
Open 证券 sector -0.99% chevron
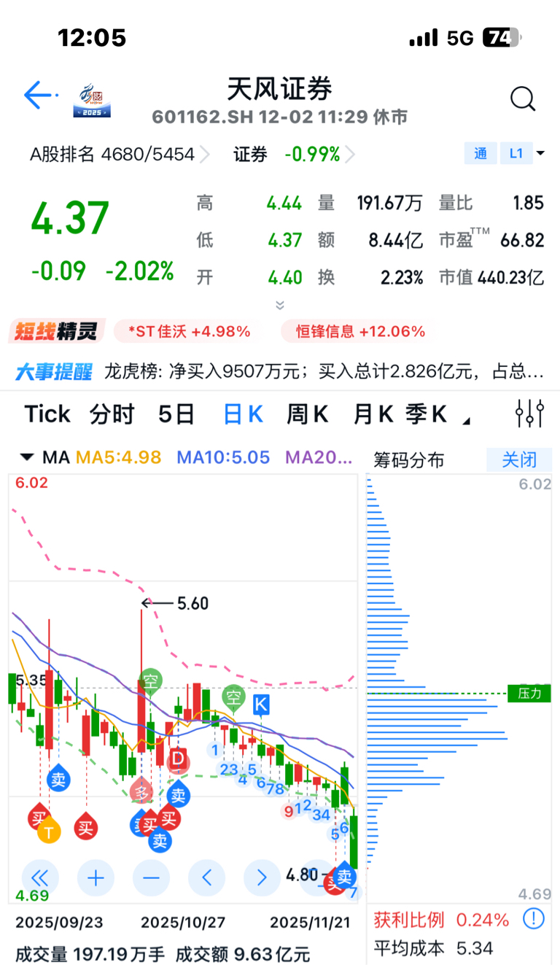350,155
